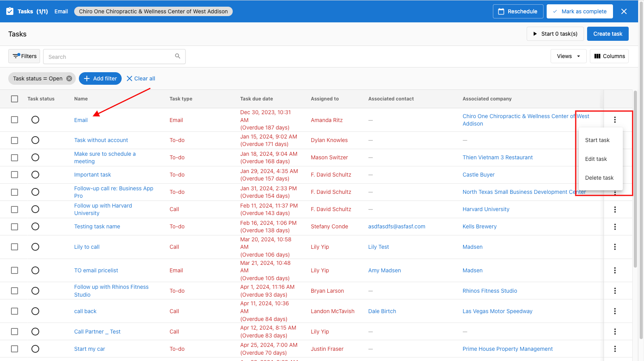The image size is (644, 361).
Task: Click the search magnifier icon
Action: (x=177, y=56)
